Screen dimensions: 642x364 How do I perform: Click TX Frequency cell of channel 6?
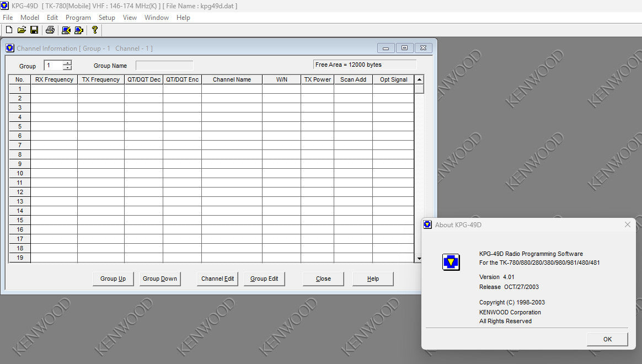101,136
